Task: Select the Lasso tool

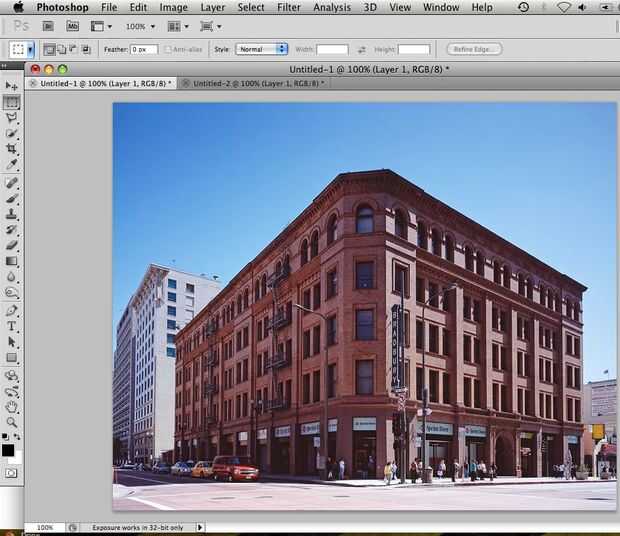Action: point(11,117)
